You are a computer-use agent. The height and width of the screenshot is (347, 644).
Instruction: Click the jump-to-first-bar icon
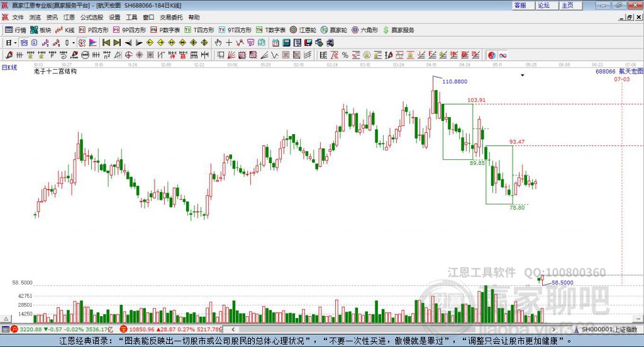(106, 43)
